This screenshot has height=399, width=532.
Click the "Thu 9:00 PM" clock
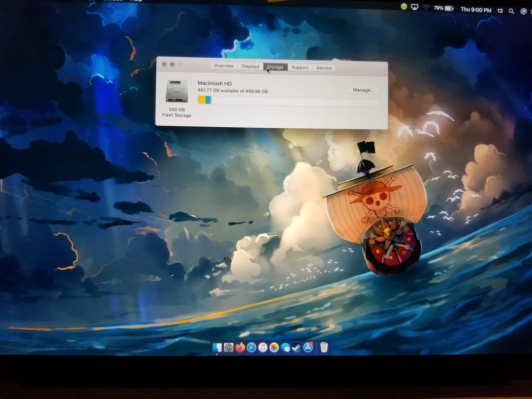coord(476,10)
